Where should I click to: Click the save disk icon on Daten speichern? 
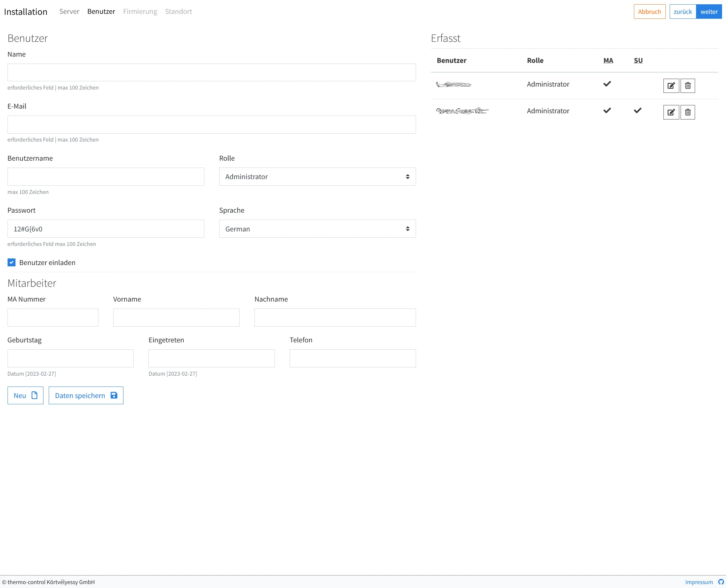click(114, 395)
